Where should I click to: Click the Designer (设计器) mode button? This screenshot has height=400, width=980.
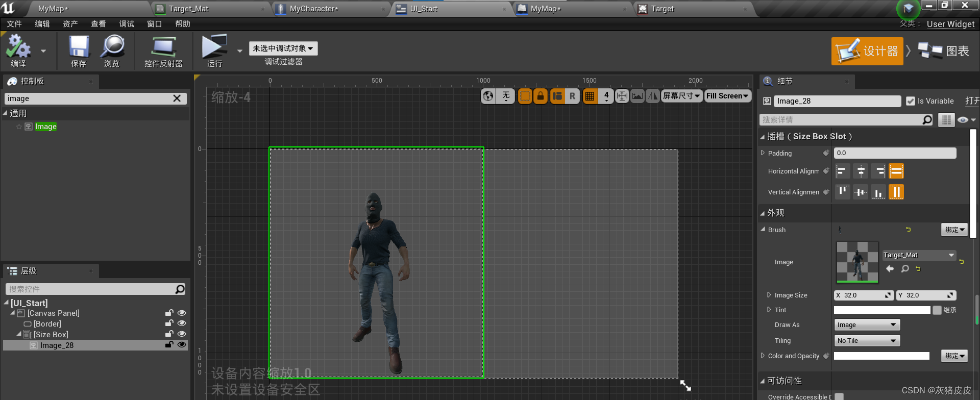867,51
